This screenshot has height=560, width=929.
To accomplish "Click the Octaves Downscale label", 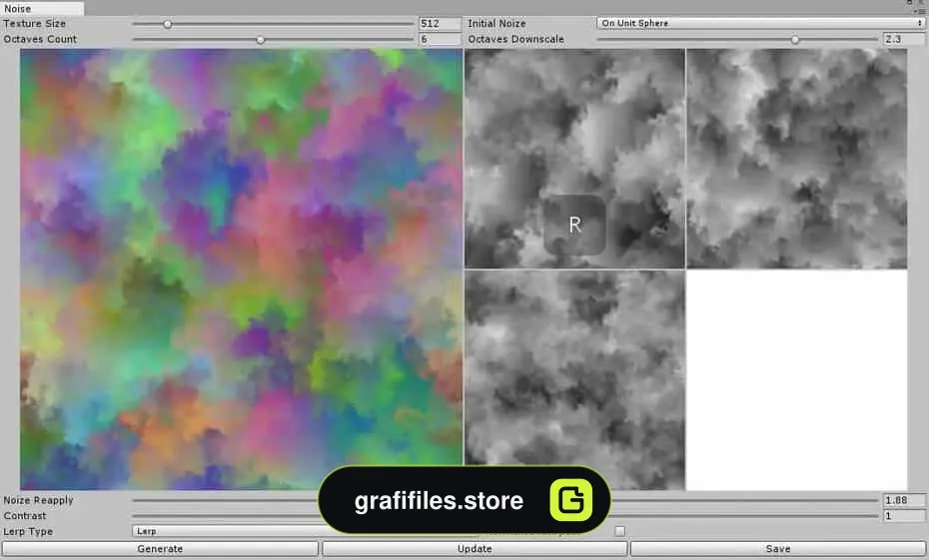I will pyautogui.click(x=515, y=39).
